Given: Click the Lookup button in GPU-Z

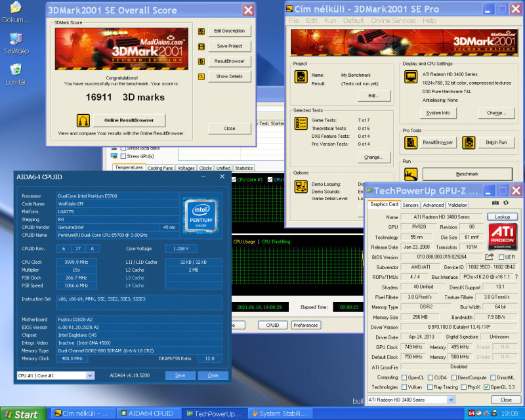Looking at the screenshot, I should pyautogui.click(x=502, y=217).
